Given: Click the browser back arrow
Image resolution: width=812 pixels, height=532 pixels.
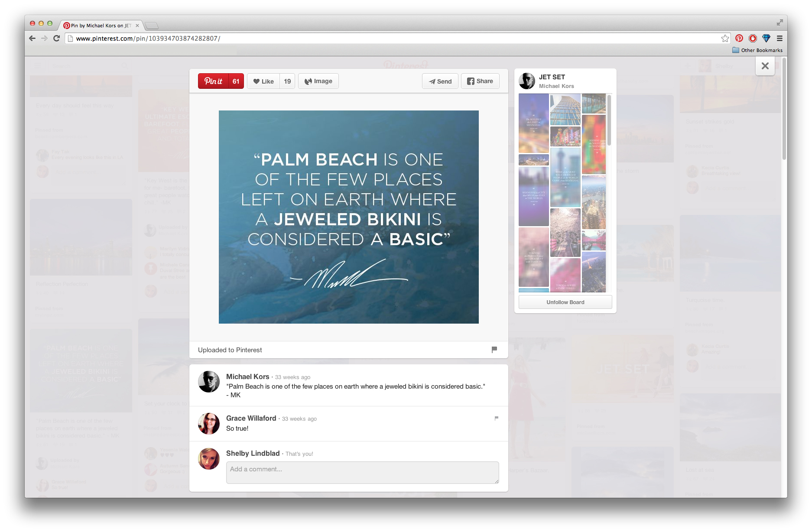Looking at the screenshot, I should tap(32, 38).
